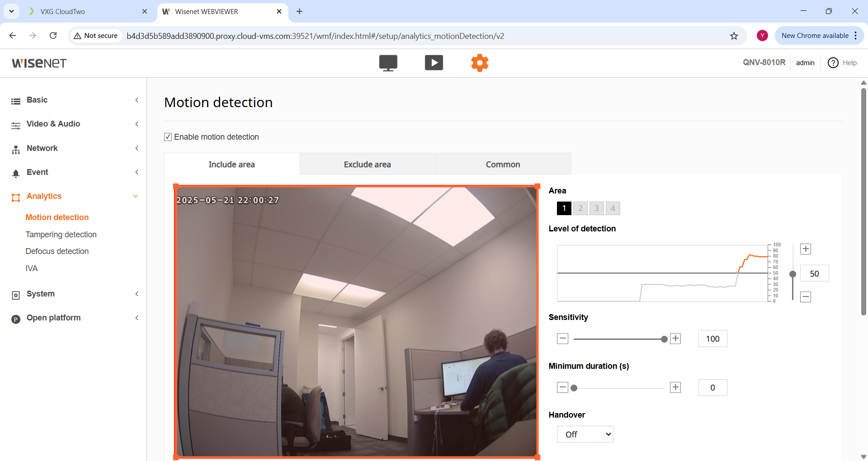Image resolution: width=868 pixels, height=461 pixels.
Task: Open Tampering detection settings
Action: [x=61, y=235]
